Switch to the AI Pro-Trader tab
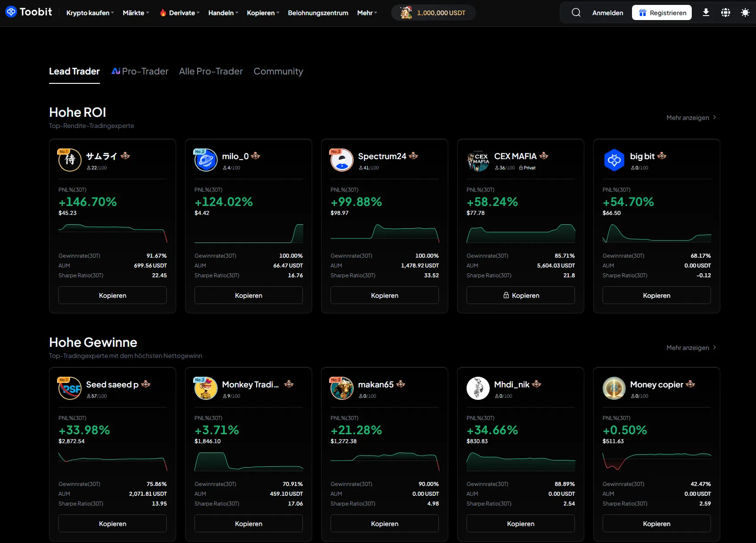Screen dimensions: 756x543 pyautogui.click(x=140, y=71)
